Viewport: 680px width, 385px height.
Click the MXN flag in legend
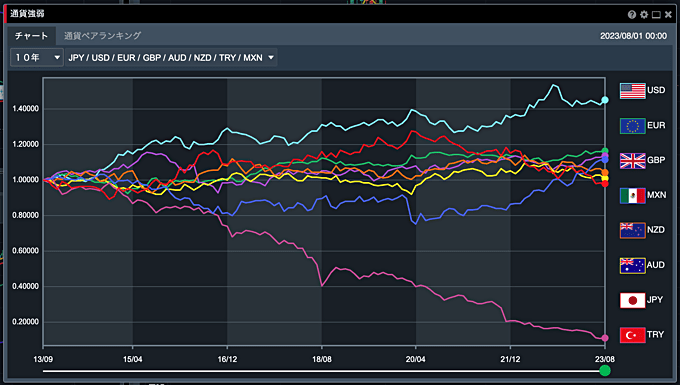pyautogui.click(x=632, y=196)
